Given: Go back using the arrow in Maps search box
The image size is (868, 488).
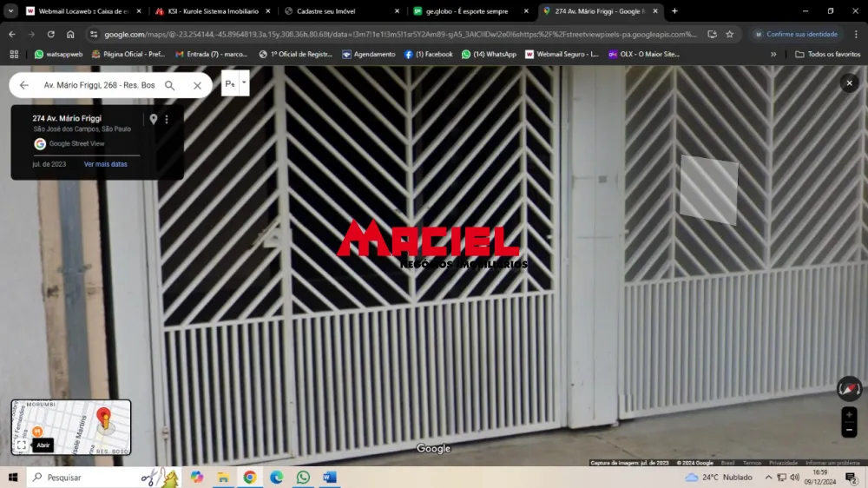Looking at the screenshot, I should [23, 85].
